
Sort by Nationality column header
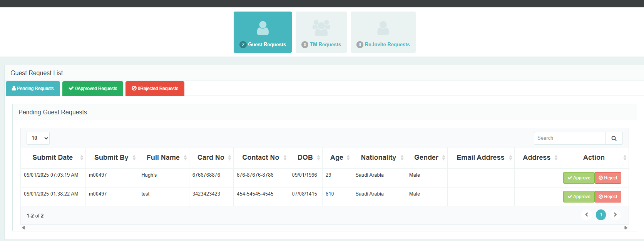coord(378,157)
